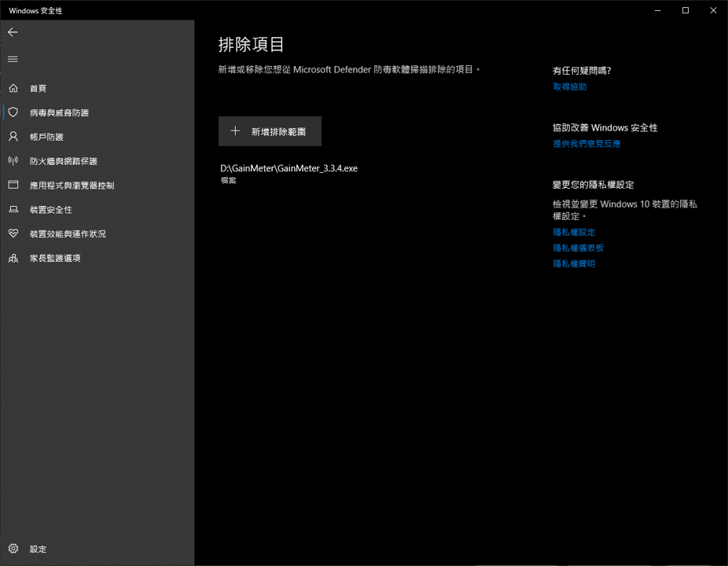Minimize the Windows 安全性 window
Screen dimensions: 728x566
657,10
